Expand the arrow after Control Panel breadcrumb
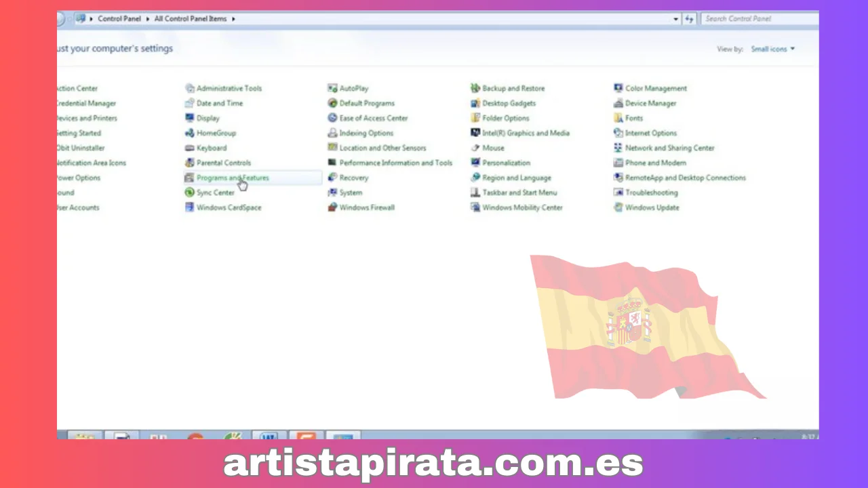Image resolution: width=868 pixels, height=488 pixels. point(148,19)
